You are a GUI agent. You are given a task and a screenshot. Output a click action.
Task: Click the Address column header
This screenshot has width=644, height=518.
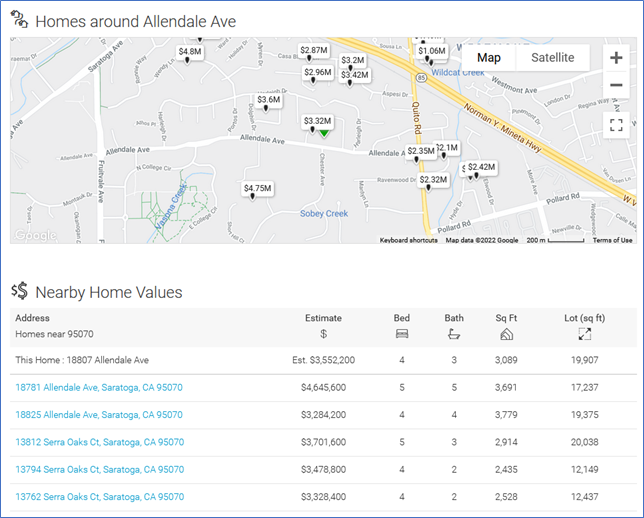click(x=32, y=318)
